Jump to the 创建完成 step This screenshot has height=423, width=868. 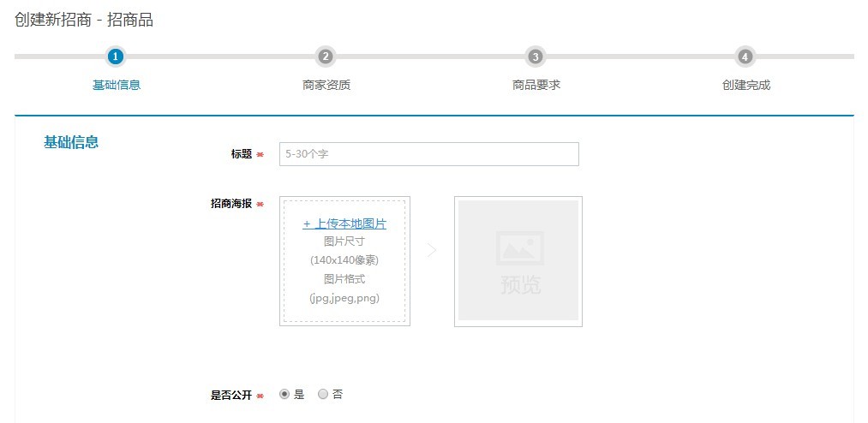point(746,85)
